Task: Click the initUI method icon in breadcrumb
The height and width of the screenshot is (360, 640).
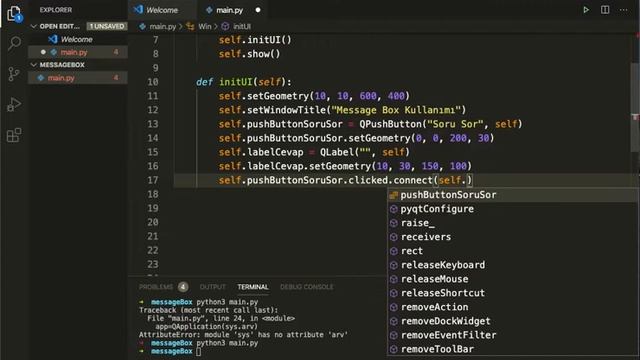Action: point(225,27)
